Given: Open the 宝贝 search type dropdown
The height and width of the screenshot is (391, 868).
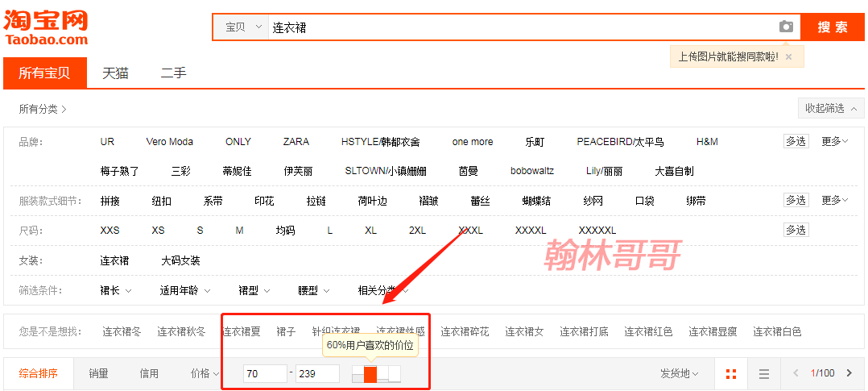Looking at the screenshot, I should click(x=243, y=27).
